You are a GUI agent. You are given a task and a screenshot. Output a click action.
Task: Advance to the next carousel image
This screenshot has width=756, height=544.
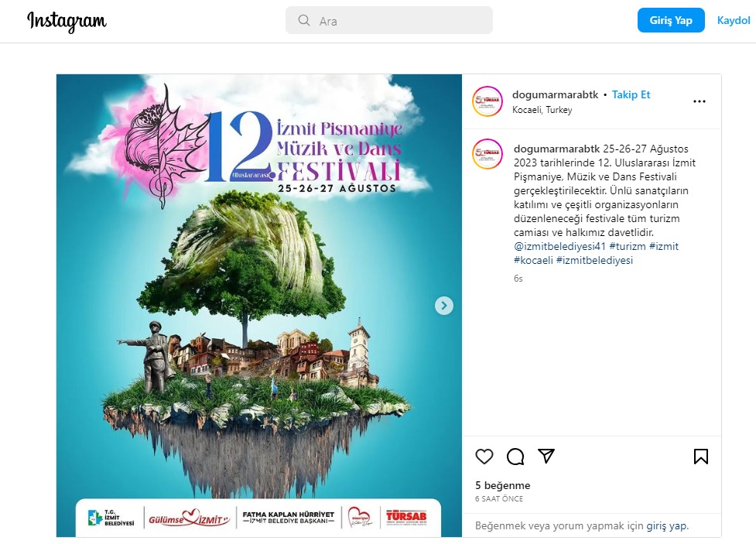coord(443,306)
